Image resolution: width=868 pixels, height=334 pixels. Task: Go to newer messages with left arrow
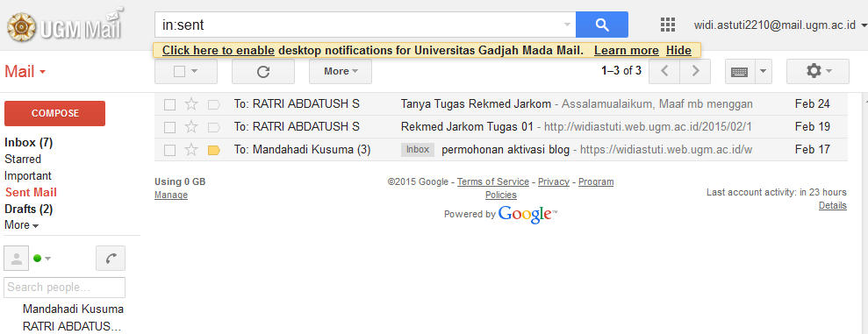point(664,71)
